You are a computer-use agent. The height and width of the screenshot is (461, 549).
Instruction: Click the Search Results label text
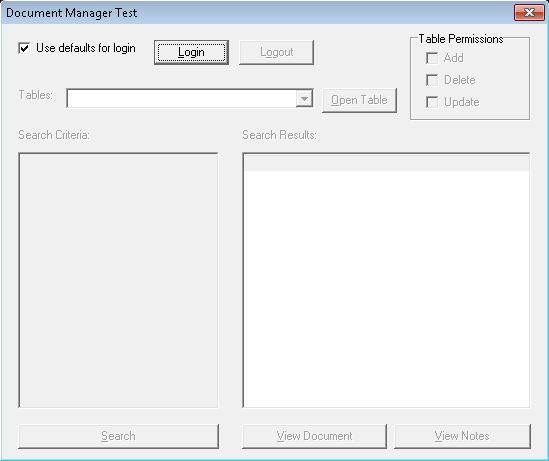(x=279, y=135)
